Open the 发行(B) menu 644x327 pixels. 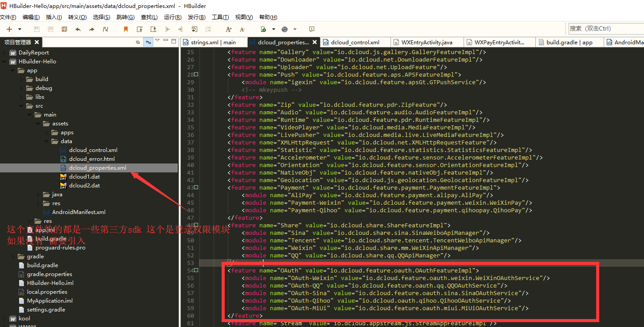[x=196, y=17]
